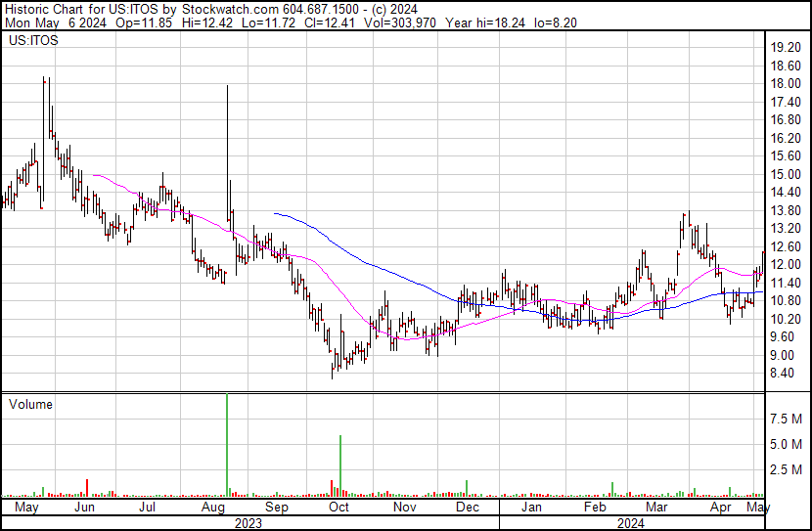Select the 12.00 price level label
The image size is (812, 531).
[787, 264]
